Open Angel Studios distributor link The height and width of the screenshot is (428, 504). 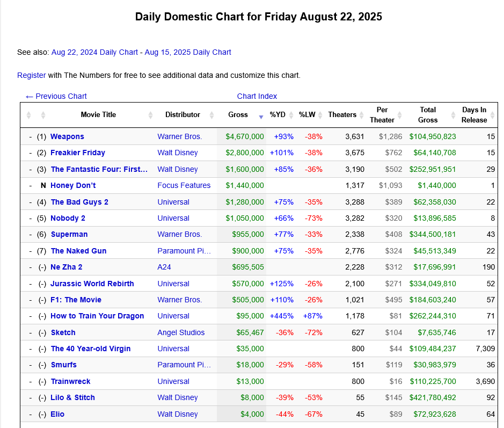coord(181,332)
